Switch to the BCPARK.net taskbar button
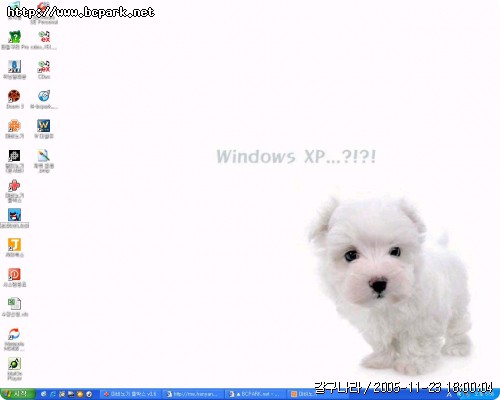500x400 pixels. pyautogui.click(x=256, y=394)
